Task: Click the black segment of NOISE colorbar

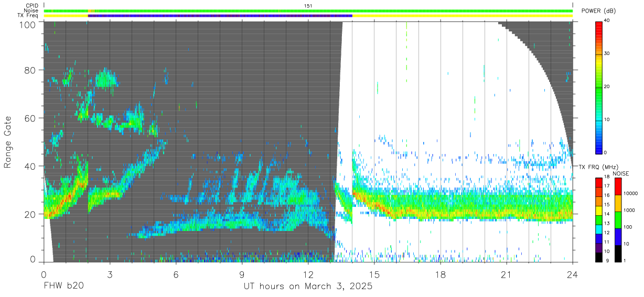Action: pos(618,252)
